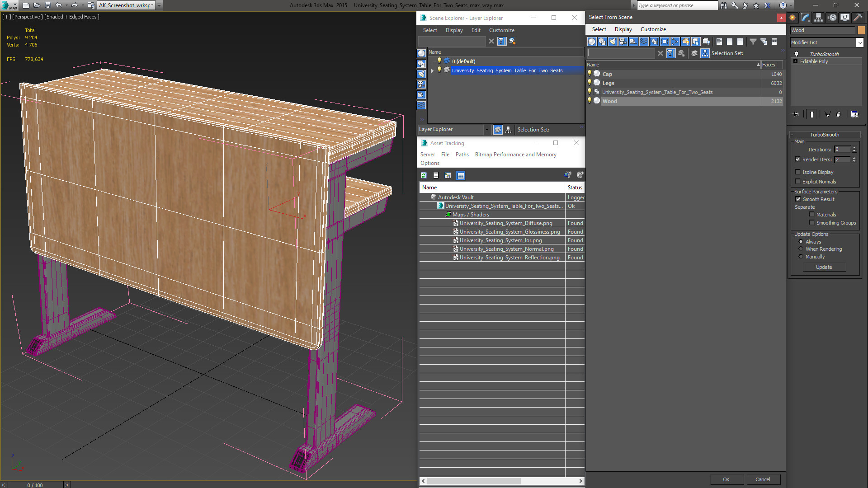Toggle Display Cameras filter in Select From Scene
The image size is (868, 488).
tap(623, 42)
